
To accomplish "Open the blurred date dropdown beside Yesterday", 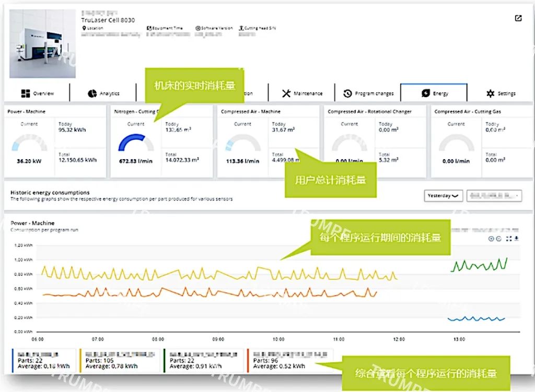I will click(494, 196).
